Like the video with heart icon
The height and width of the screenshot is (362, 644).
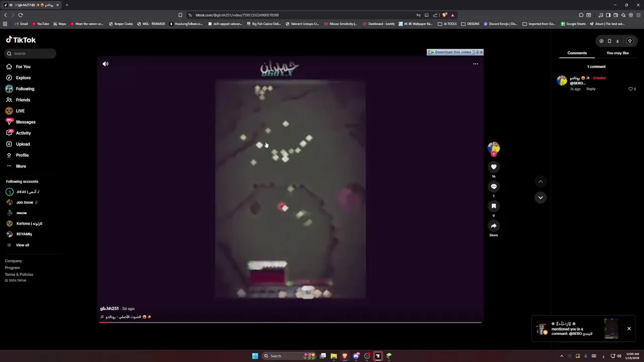[x=494, y=167]
